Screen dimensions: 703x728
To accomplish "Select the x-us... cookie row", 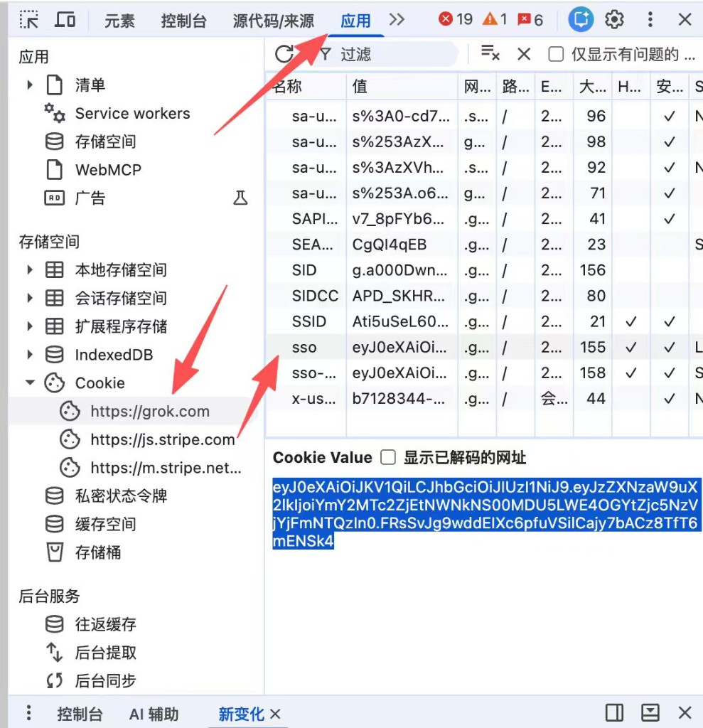I will [x=484, y=398].
